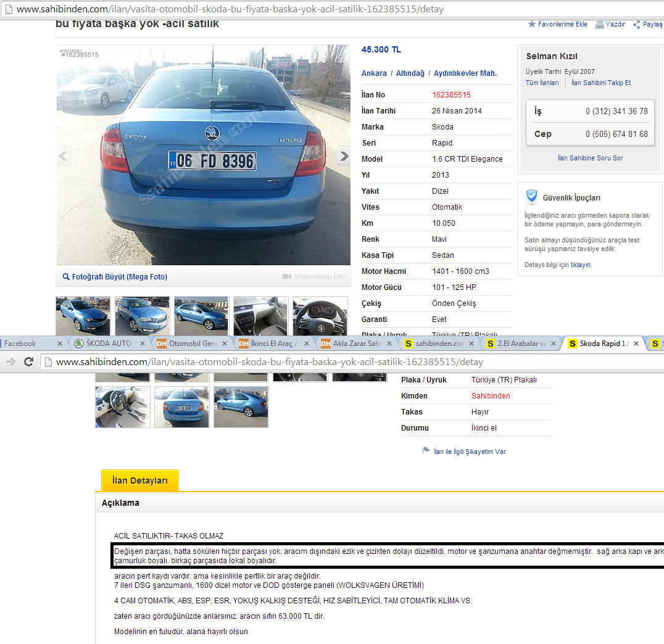The height and width of the screenshot is (644, 664).
Task: Reload the page with the refresh icon
Action: pos(29,361)
